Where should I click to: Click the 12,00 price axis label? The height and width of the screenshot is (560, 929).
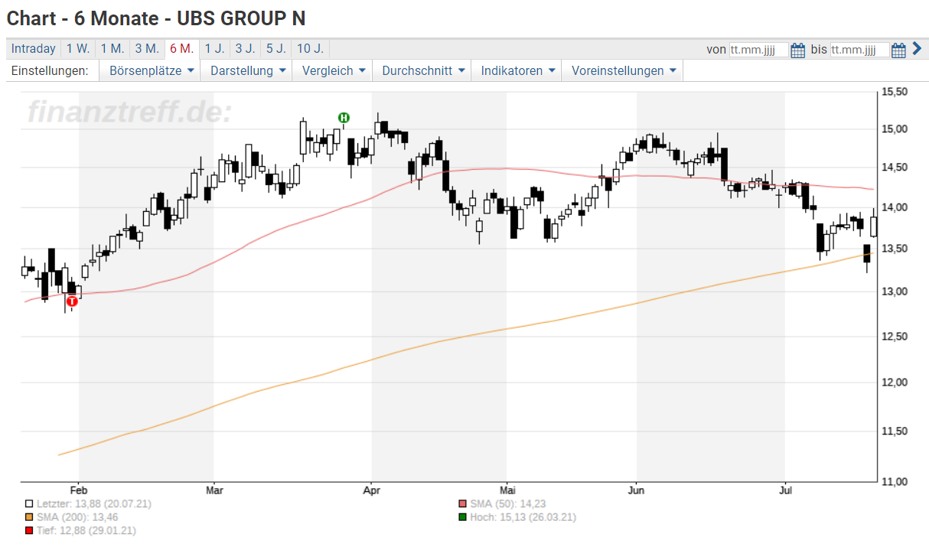895,382
